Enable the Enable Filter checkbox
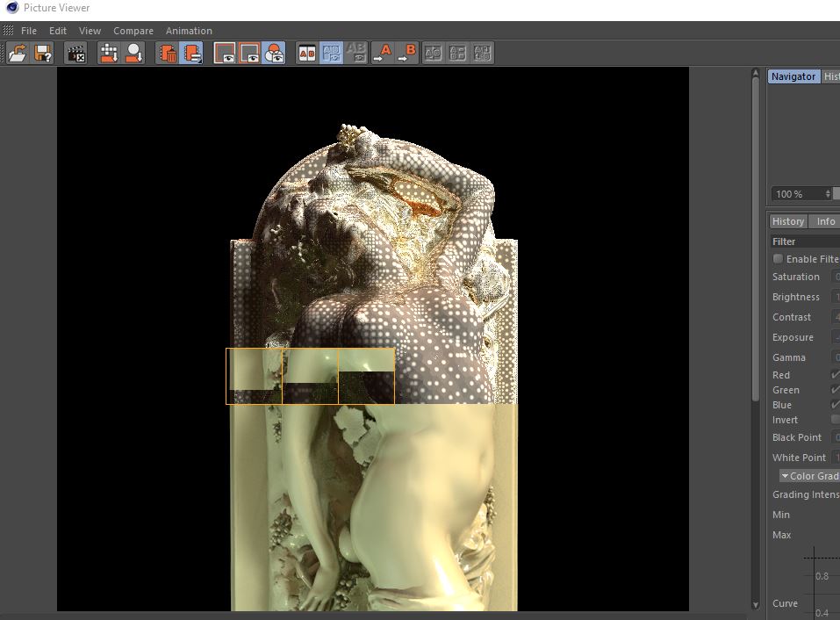Image resolution: width=840 pixels, height=620 pixels. pos(778,259)
